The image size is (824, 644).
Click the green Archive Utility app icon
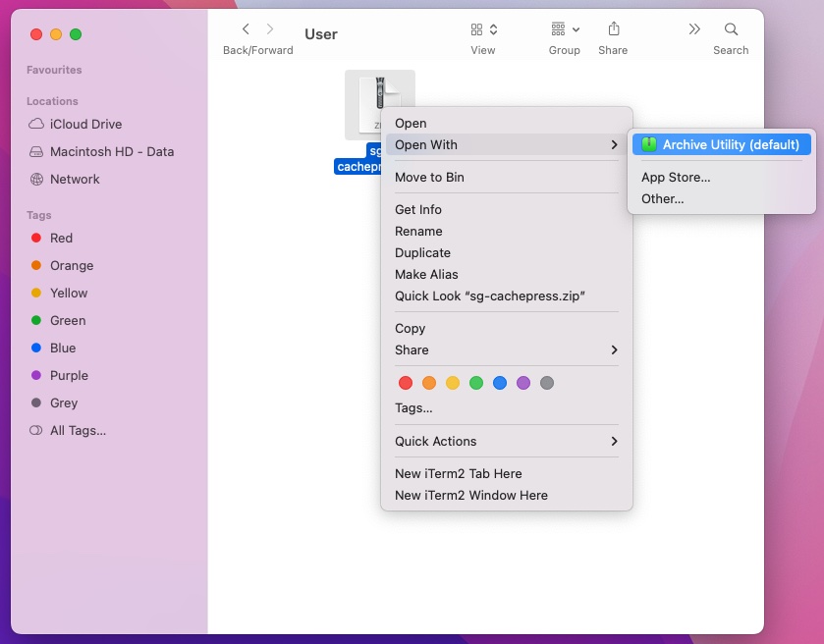pos(649,144)
